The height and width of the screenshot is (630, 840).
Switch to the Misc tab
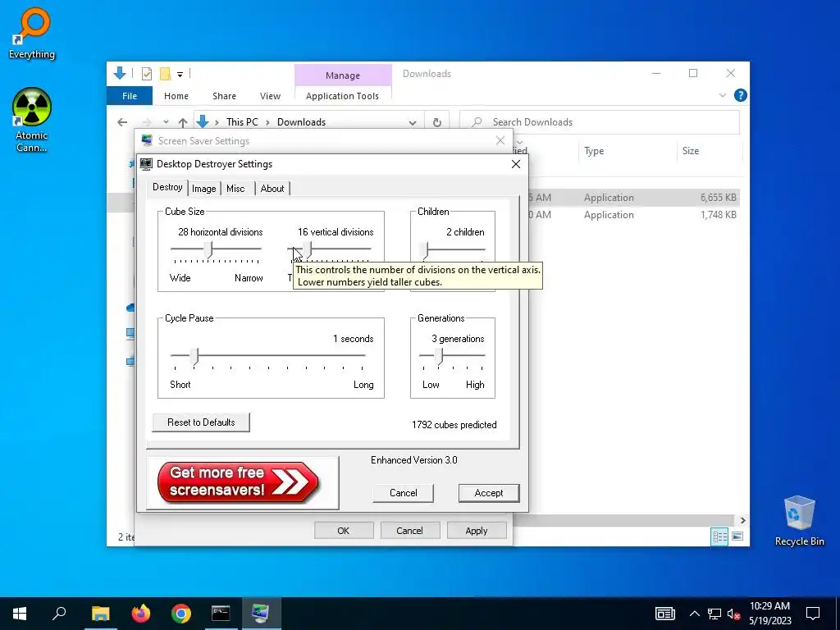[235, 189]
